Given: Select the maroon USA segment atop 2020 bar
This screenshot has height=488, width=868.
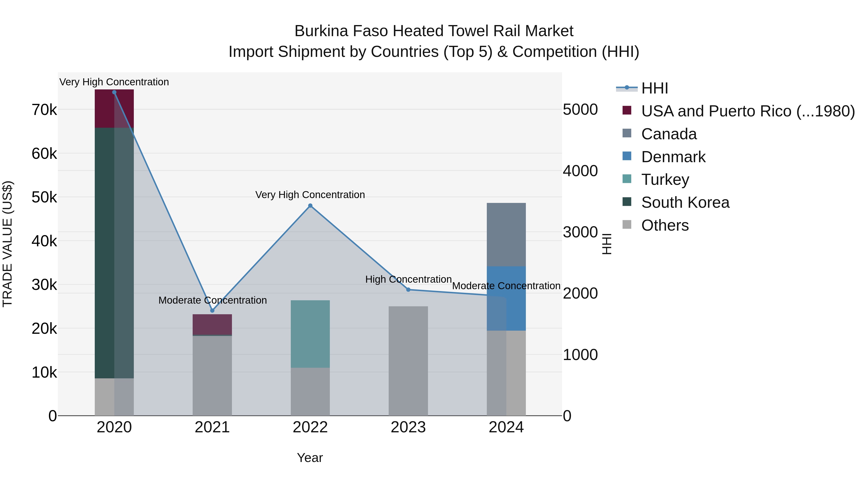Looking at the screenshot, I should coord(114,109).
